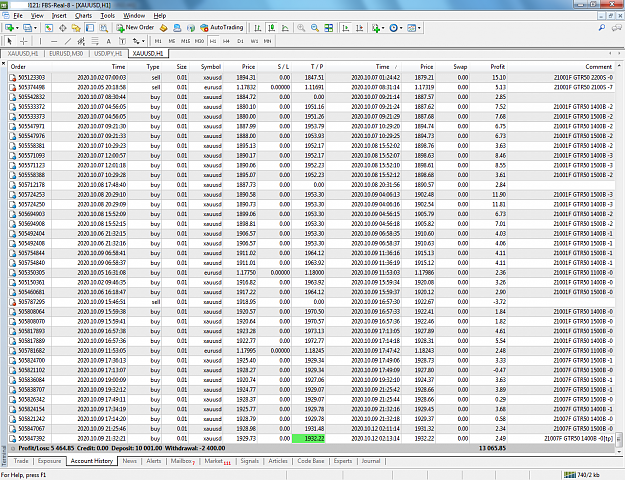Sort by the Order column header
The width and height of the screenshot is (625, 480).
click(x=30, y=67)
